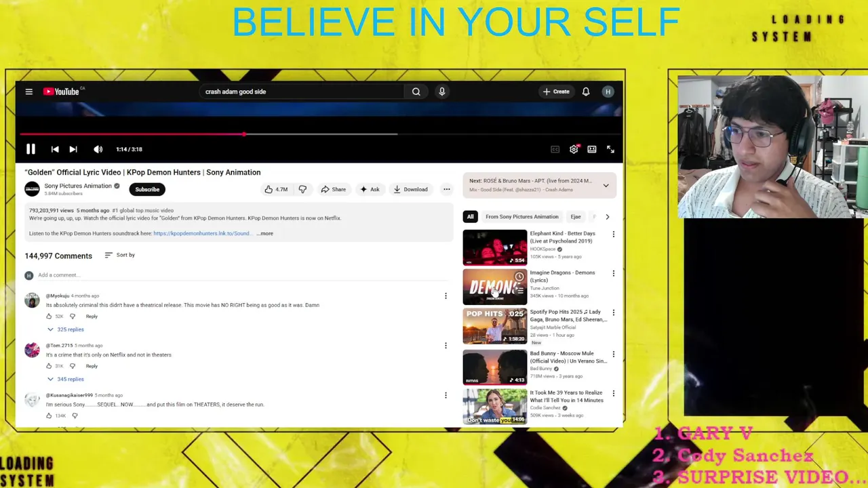Screen dimensions: 868x488
Task: Open options for Bad Bunny video
Action: (614, 354)
